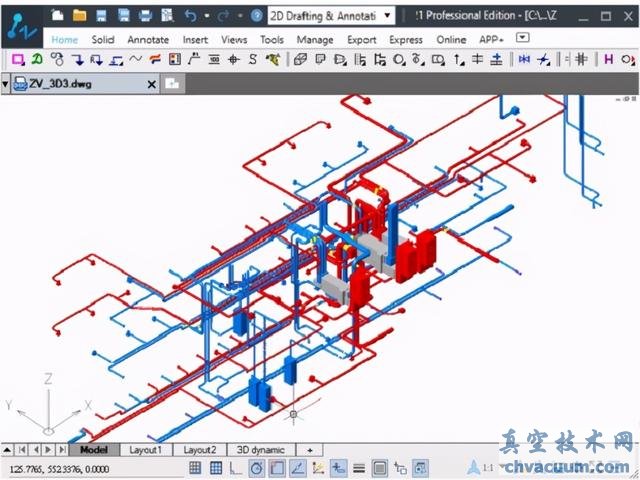Create a new drawing from quick access toolbar
The image size is (640, 480).
[58, 16]
